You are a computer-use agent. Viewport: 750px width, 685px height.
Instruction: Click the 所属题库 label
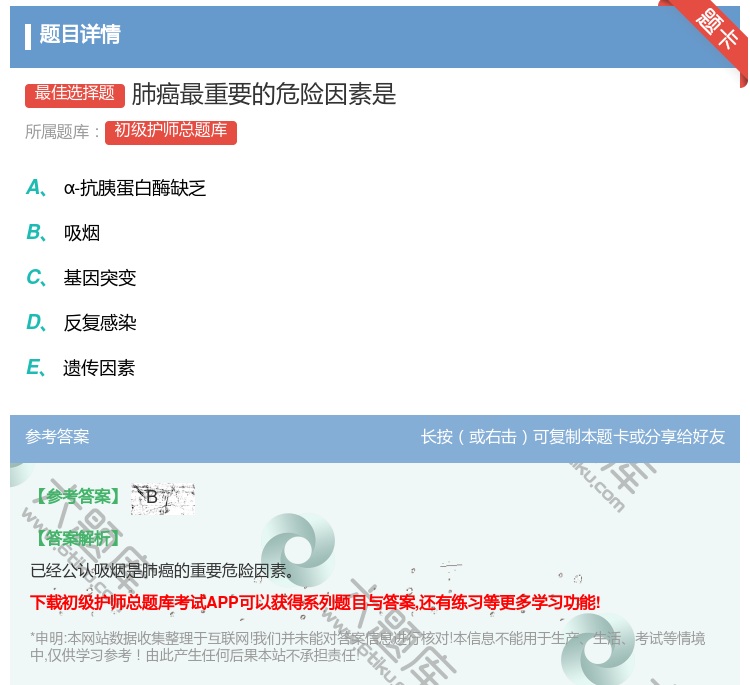coord(63,132)
